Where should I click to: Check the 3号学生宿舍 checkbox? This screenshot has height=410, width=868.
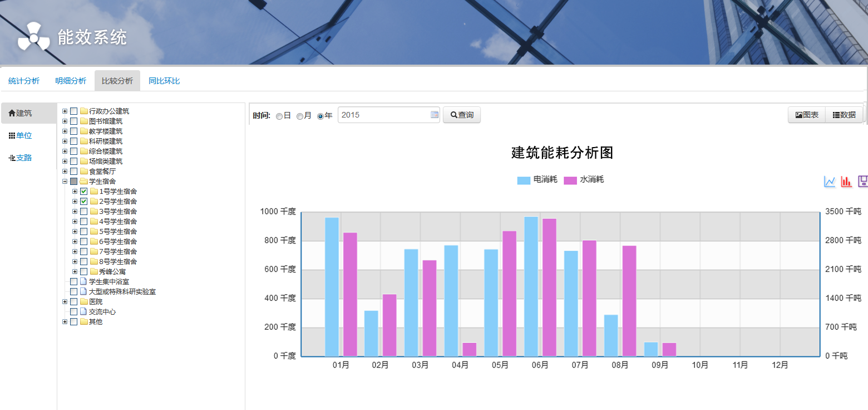coord(84,211)
